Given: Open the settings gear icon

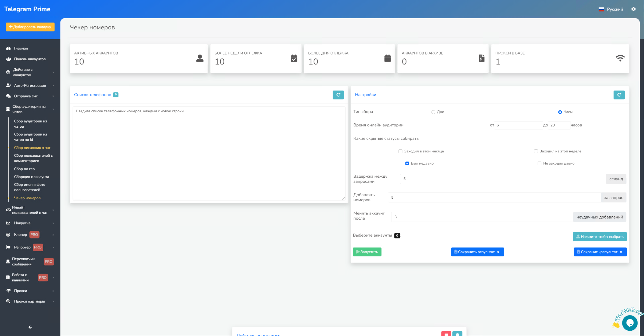Looking at the screenshot, I should tap(634, 9).
